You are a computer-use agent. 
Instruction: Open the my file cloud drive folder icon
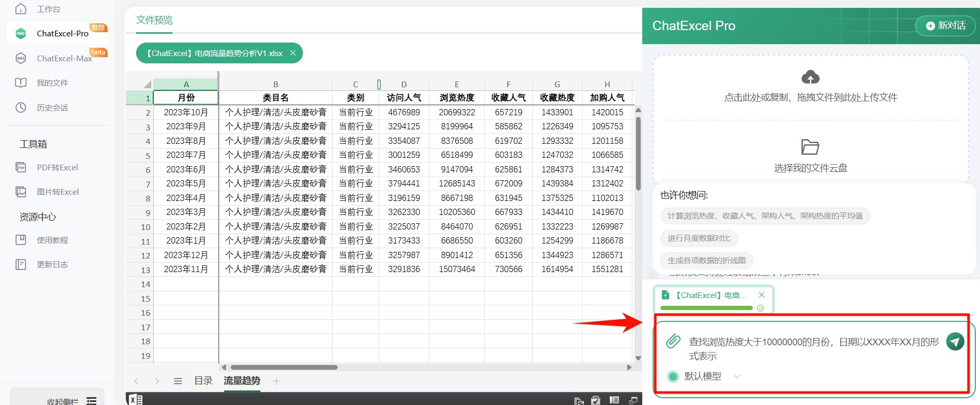pos(810,147)
